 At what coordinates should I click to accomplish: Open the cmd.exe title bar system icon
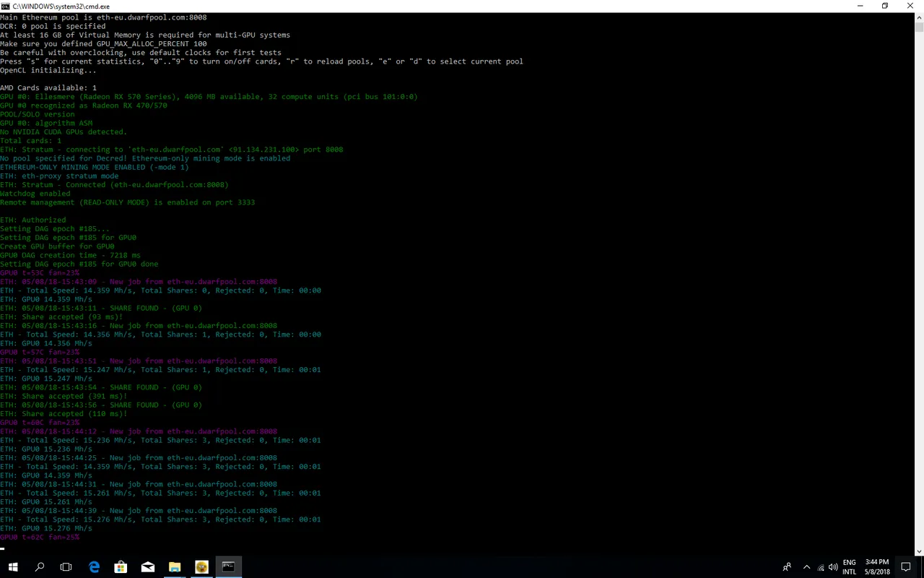click(5, 6)
